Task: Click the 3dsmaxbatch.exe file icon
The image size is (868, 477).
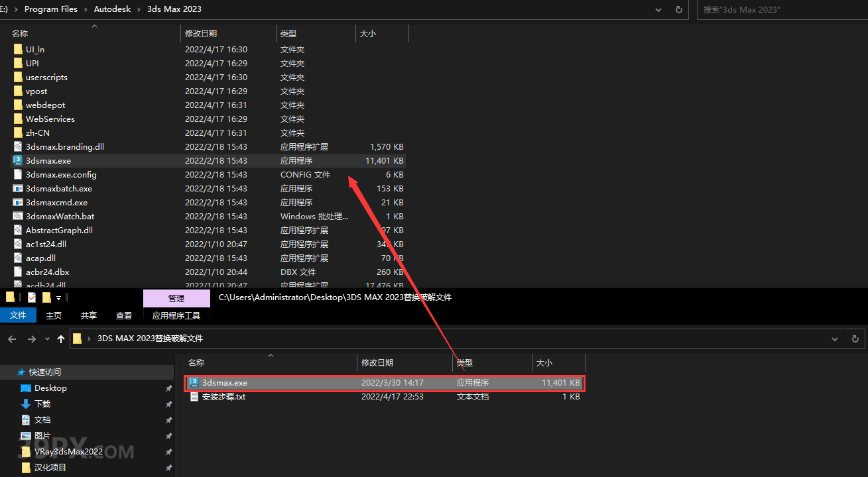Action: (x=18, y=188)
